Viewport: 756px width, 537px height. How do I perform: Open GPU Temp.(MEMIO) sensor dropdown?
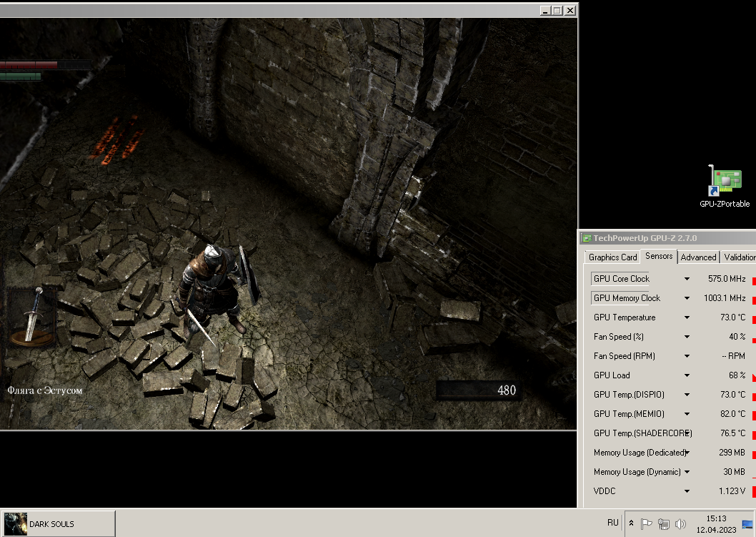[687, 414]
